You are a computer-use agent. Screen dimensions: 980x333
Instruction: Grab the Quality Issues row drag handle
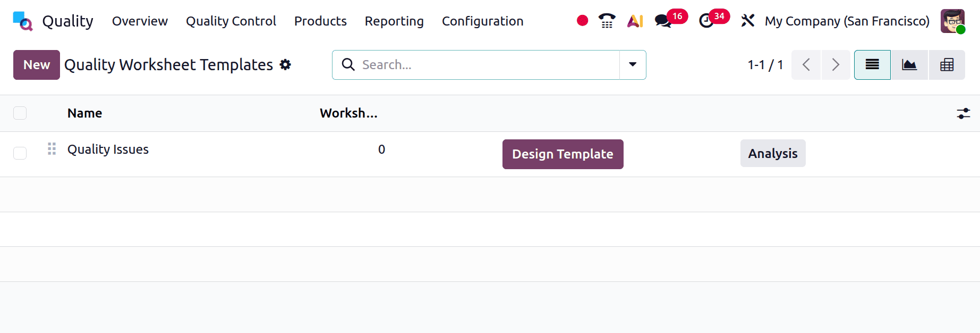tap(52, 149)
